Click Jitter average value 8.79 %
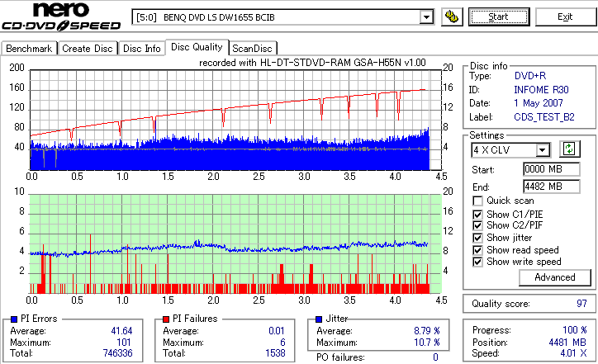 pos(427,331)
